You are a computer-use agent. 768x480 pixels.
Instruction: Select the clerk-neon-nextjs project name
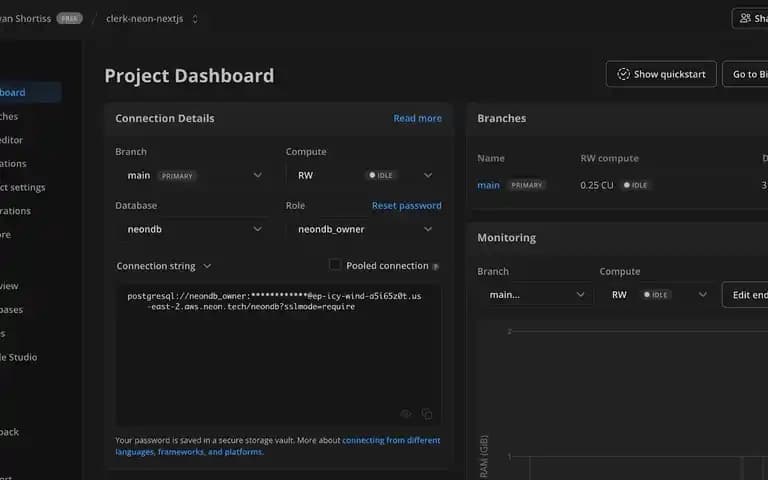click(144, 19)
